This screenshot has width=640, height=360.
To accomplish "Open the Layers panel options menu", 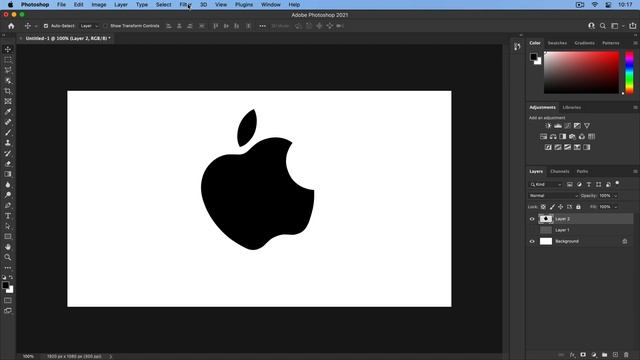I will [x=635, y=171].
